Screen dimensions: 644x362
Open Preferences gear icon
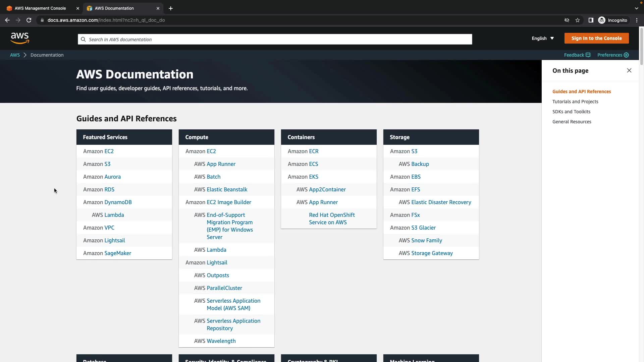point(626,55)
